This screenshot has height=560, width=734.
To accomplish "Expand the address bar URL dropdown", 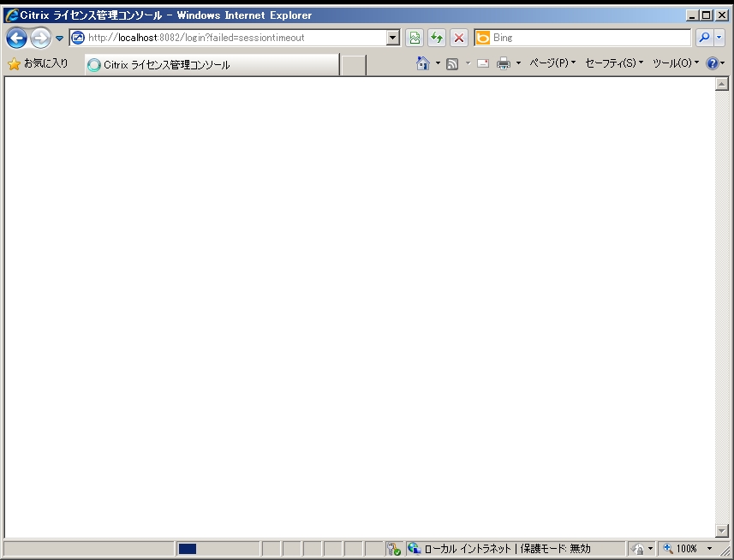I will pyautogui.click(x=393, y=38).
